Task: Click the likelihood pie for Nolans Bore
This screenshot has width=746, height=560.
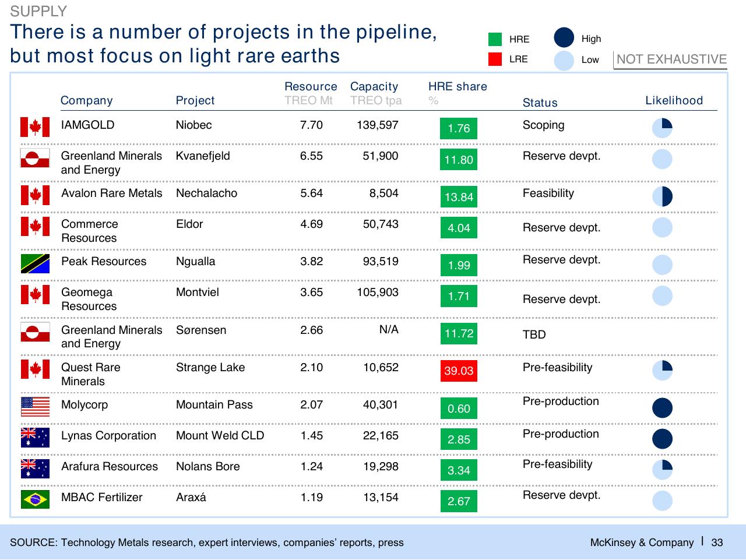Action: 662,470
